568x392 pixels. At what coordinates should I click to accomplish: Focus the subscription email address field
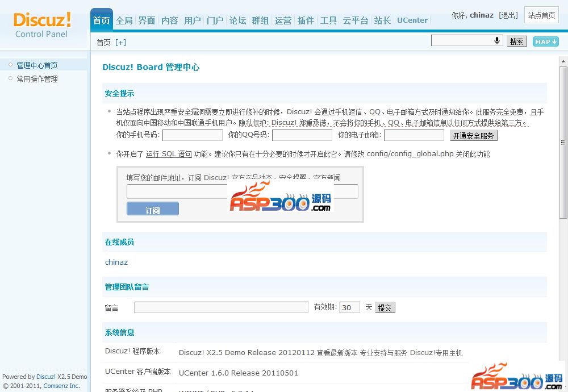pos(243,191)
